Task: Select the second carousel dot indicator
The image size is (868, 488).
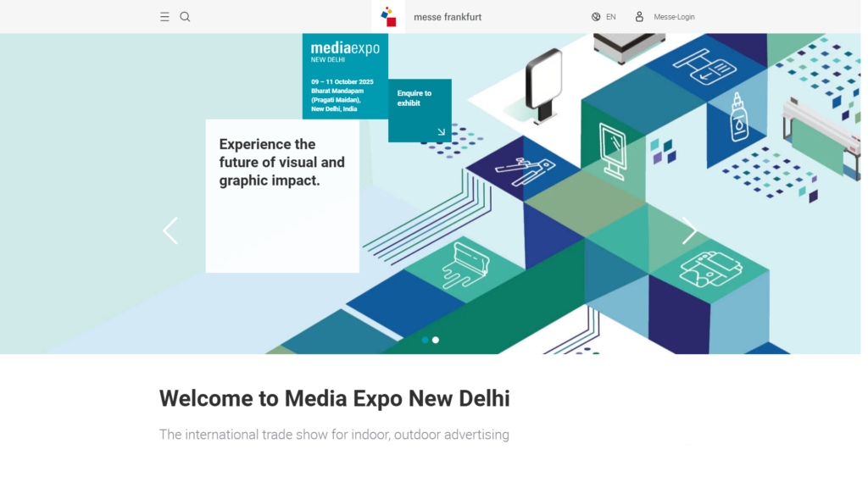Action: [436, 340]
